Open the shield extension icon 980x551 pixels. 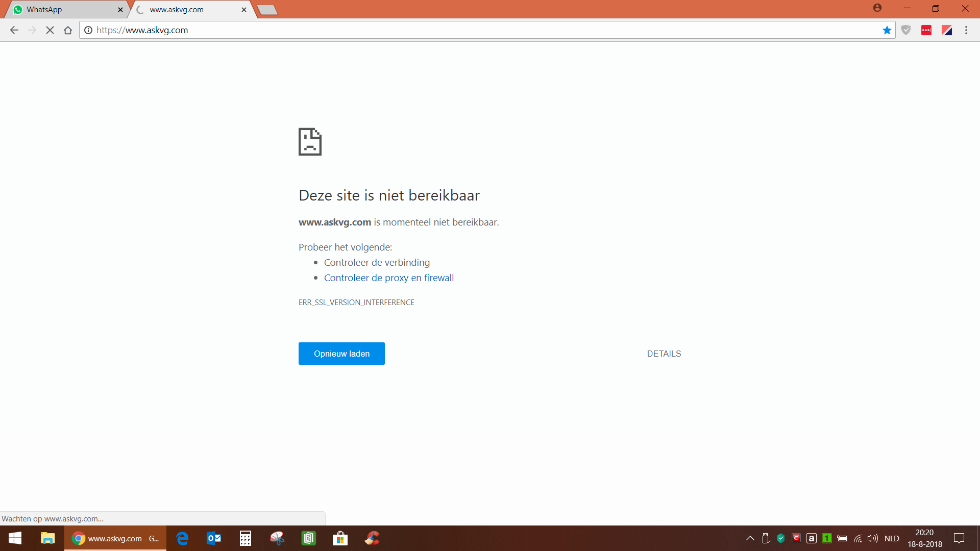906,30
